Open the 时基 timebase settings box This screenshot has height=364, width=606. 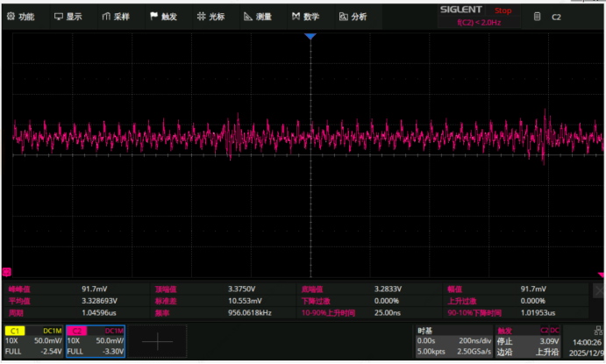(454, 341)
